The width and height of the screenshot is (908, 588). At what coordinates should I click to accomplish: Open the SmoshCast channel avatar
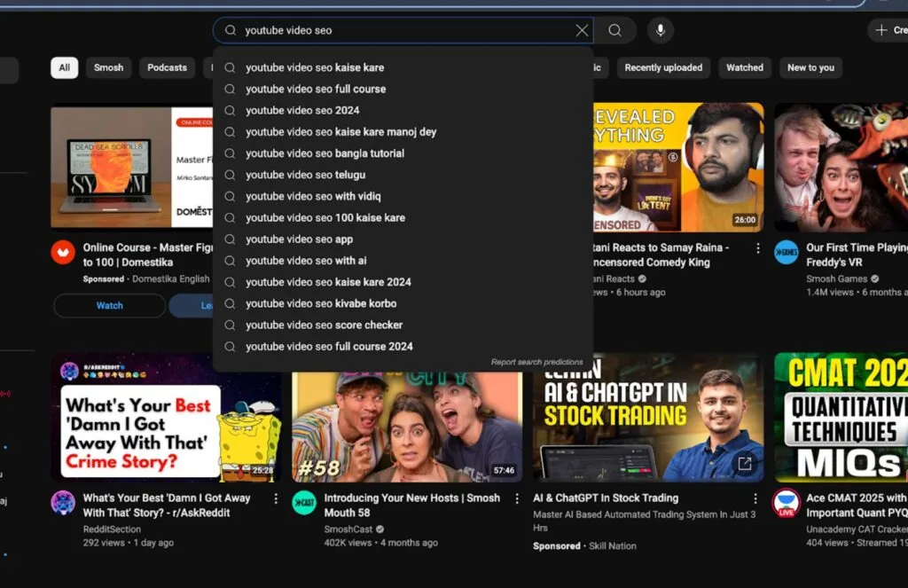point(304,502)
